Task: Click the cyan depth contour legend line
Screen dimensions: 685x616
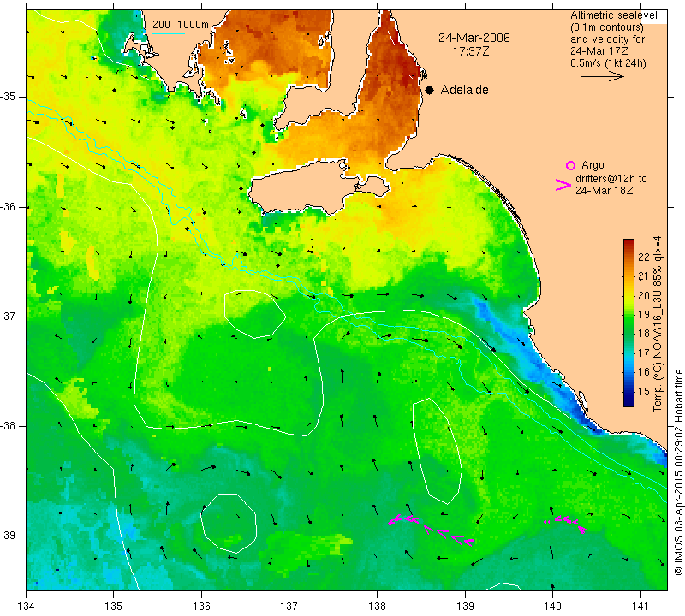Action: [169, 33]
